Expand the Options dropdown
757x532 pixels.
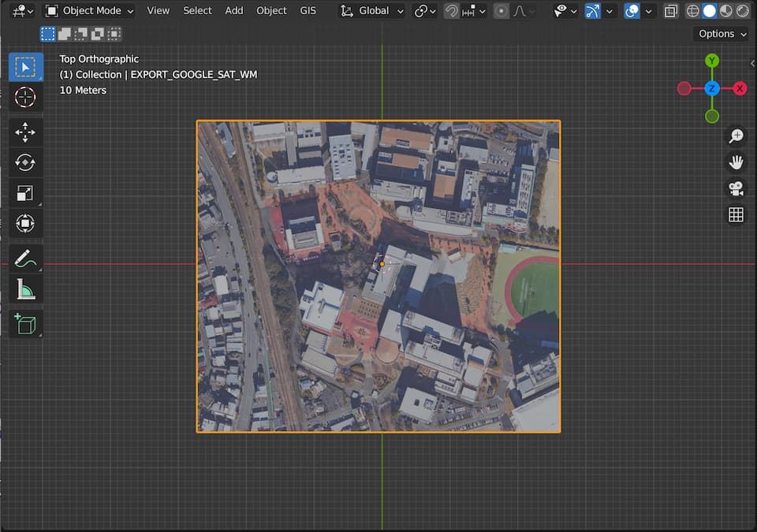coord(722,34)
